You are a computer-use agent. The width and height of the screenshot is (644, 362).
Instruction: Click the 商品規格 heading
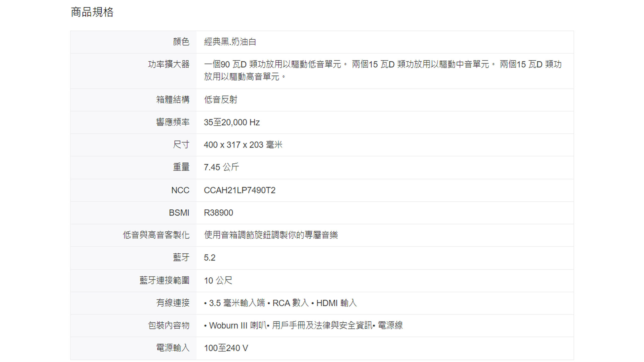tap(92, 12)
